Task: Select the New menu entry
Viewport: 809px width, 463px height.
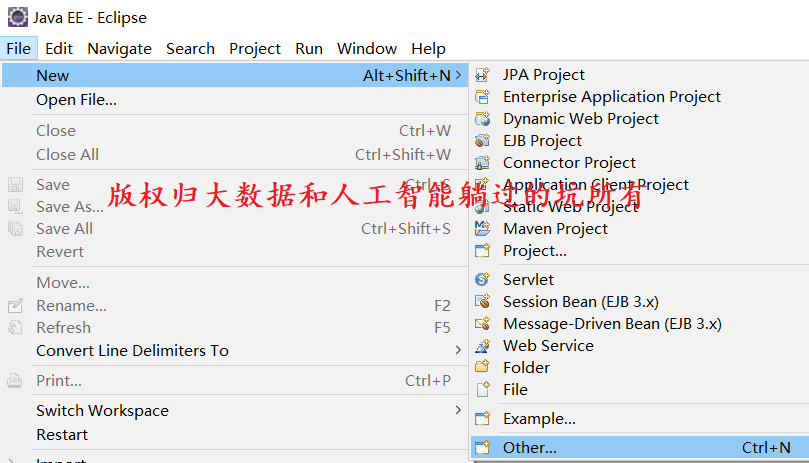Action: [x=235, y=75]
